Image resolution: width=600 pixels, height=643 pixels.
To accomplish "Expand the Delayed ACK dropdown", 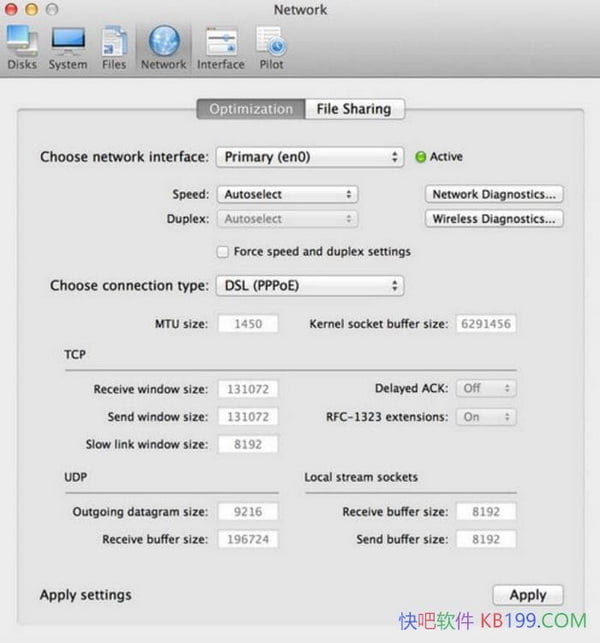I will tap(485, 388).
